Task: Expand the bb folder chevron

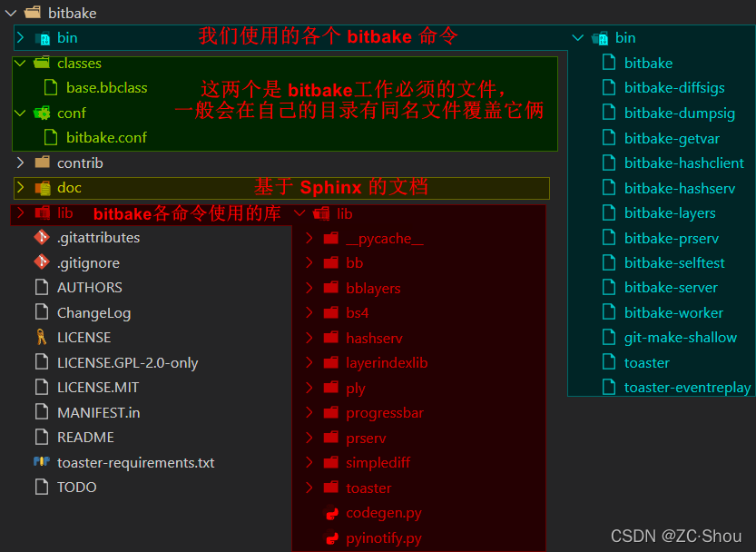Action: [x=309, y=263]
